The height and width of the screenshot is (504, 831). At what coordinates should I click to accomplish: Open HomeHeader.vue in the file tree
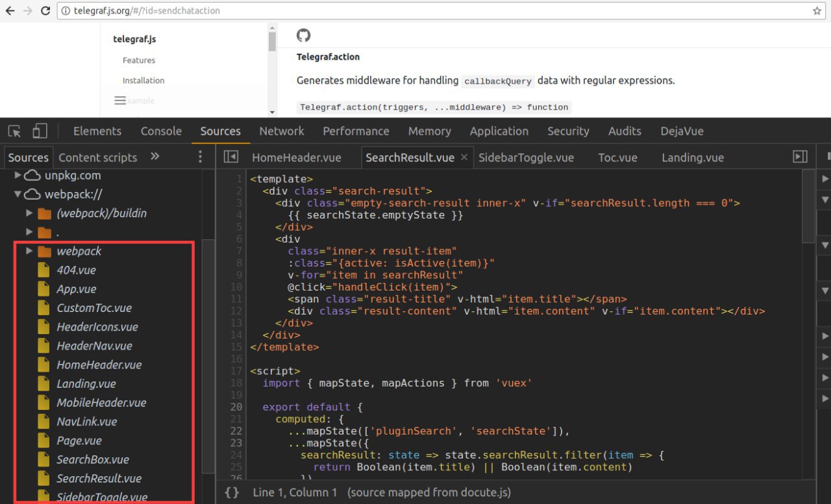99,365
